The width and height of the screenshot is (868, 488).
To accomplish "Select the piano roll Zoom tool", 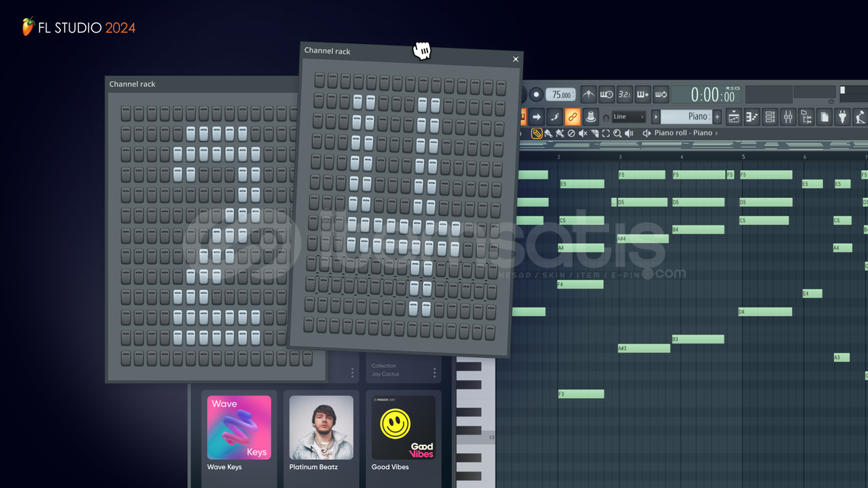I will tap(617, 133).
